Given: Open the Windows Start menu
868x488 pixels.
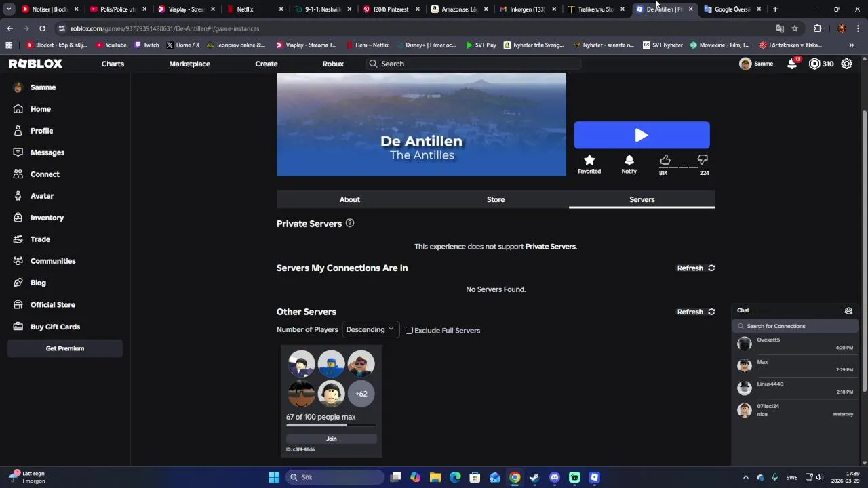Looking at the screenshot, I should click(274, 477).
